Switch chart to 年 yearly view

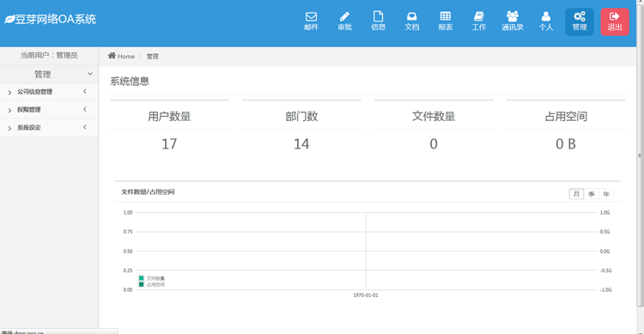606,194
